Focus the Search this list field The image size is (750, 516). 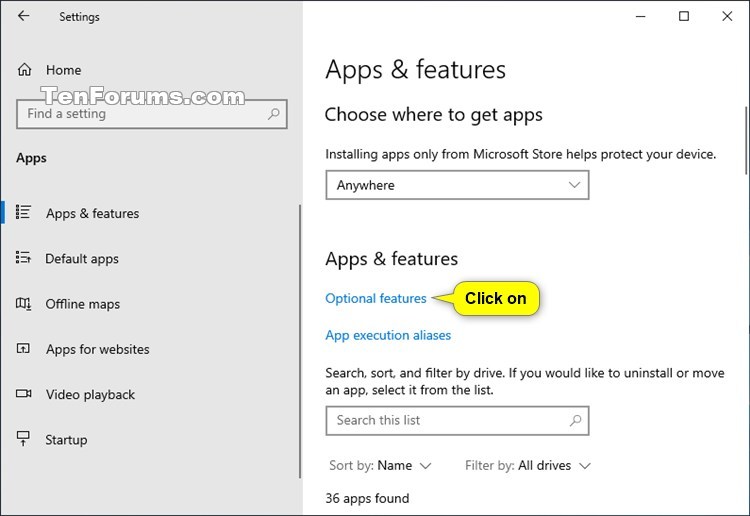tap(457, 421)
